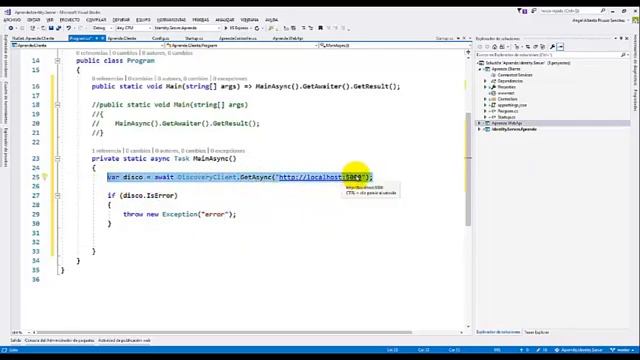
Task: Click the Preview selected items icon in Solution Explorer
Action: point(561,47)
